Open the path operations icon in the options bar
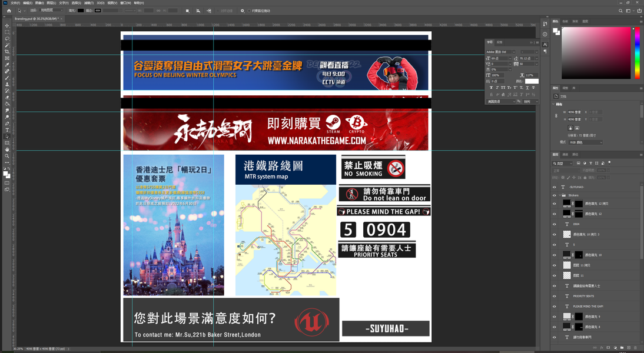The width and height of the screenshot is (644, 353). [x=187, y=11]
